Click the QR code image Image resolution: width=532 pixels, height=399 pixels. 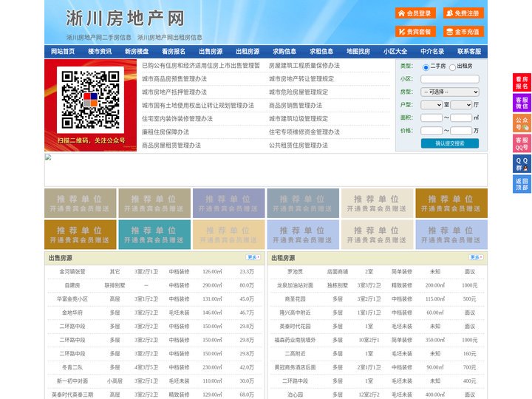point(90,100)
